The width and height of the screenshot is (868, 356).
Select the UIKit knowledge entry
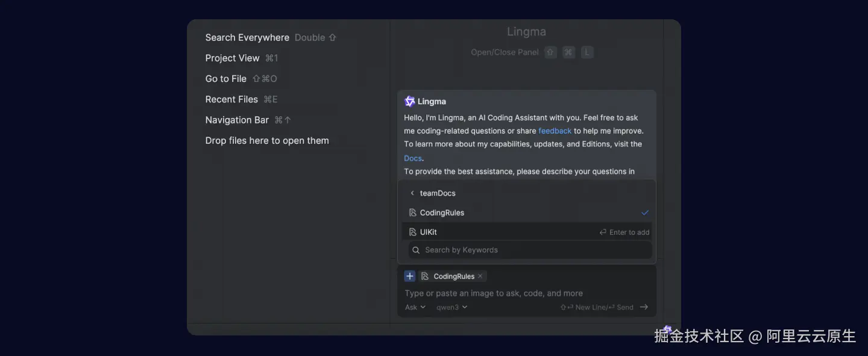(x=527, y=232)
